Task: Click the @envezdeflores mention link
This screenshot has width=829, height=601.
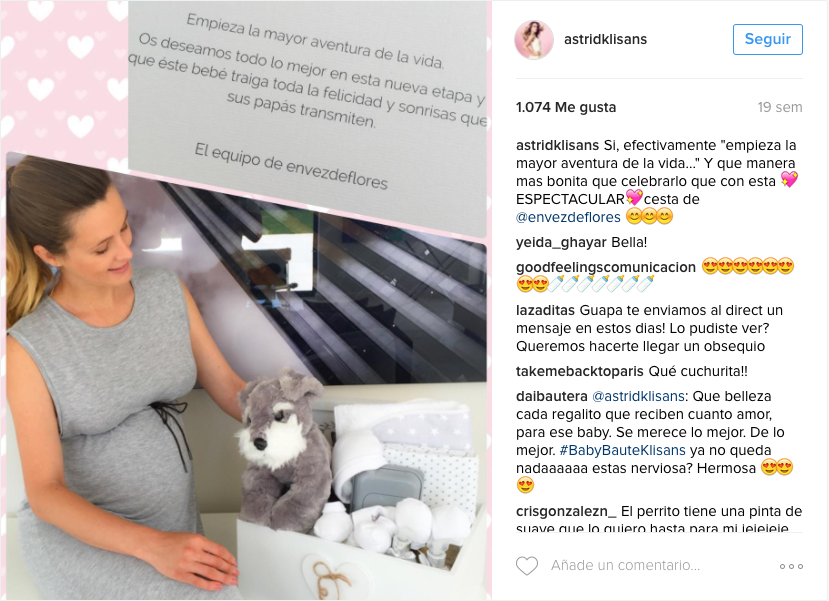Action: 568,217
